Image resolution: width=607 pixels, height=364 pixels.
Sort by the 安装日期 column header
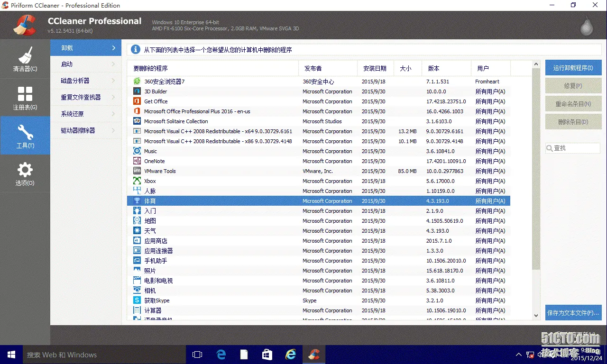pos(376,68)
